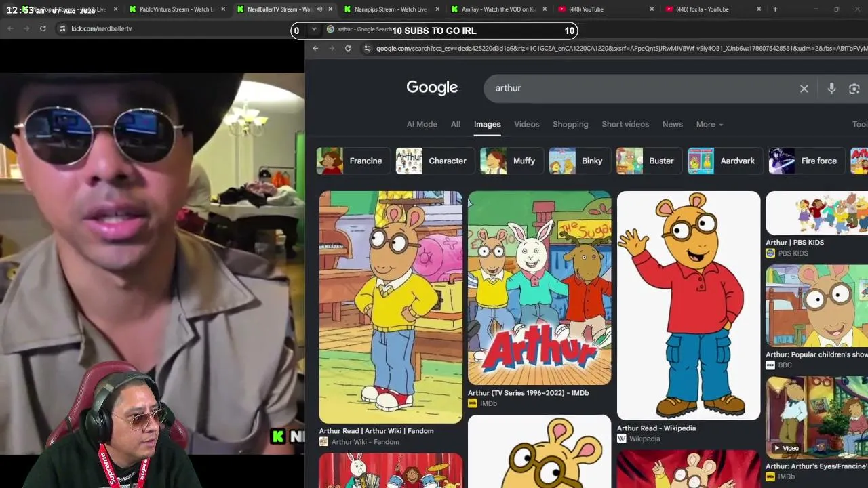Open the Shopping results tab

pyautogui.click(x=570, y=125)
